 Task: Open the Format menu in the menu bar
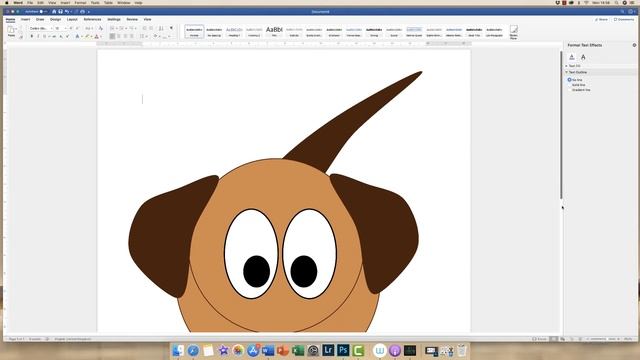(x=80, y=2)
